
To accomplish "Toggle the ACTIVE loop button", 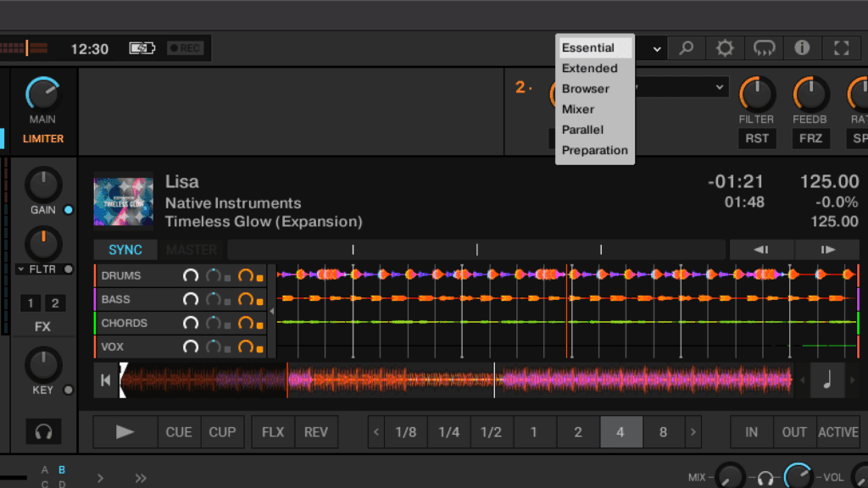I will coord(837,432).
